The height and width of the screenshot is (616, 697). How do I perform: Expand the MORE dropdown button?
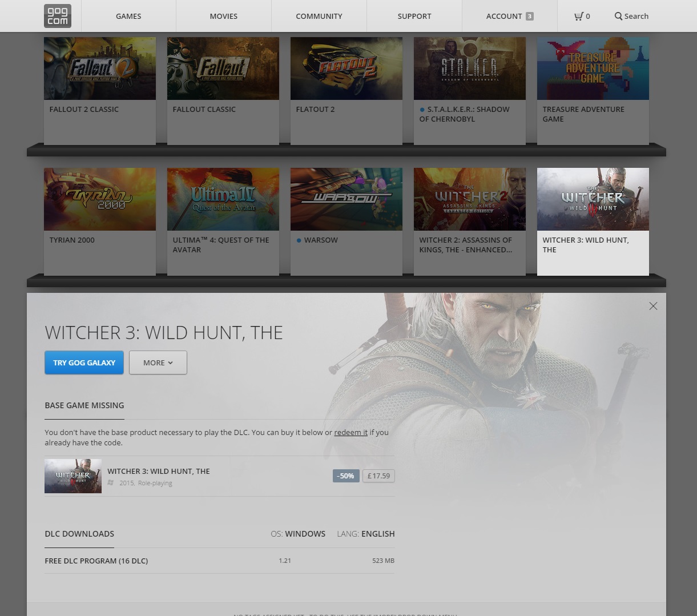tap(158, 363)
